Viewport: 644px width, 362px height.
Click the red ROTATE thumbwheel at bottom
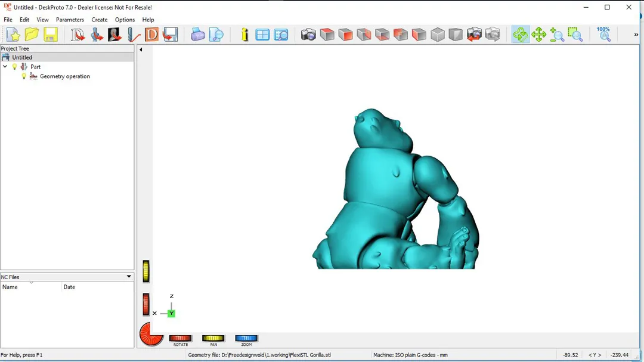(x=180, y=338)
